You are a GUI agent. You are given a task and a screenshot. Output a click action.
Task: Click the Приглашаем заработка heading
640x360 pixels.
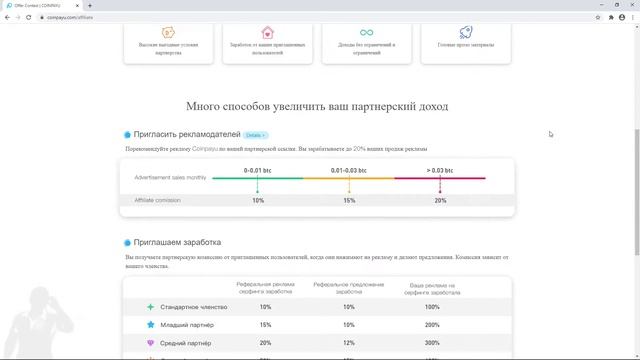177,242
